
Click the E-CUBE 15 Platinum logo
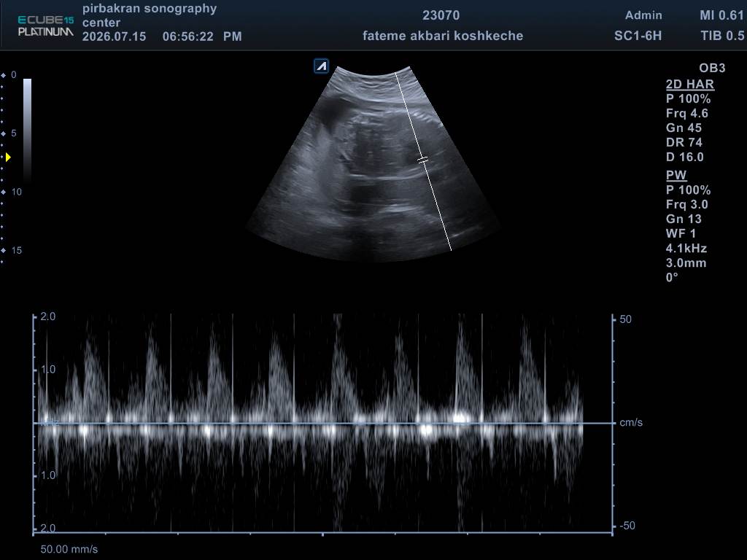pos(46,26)
